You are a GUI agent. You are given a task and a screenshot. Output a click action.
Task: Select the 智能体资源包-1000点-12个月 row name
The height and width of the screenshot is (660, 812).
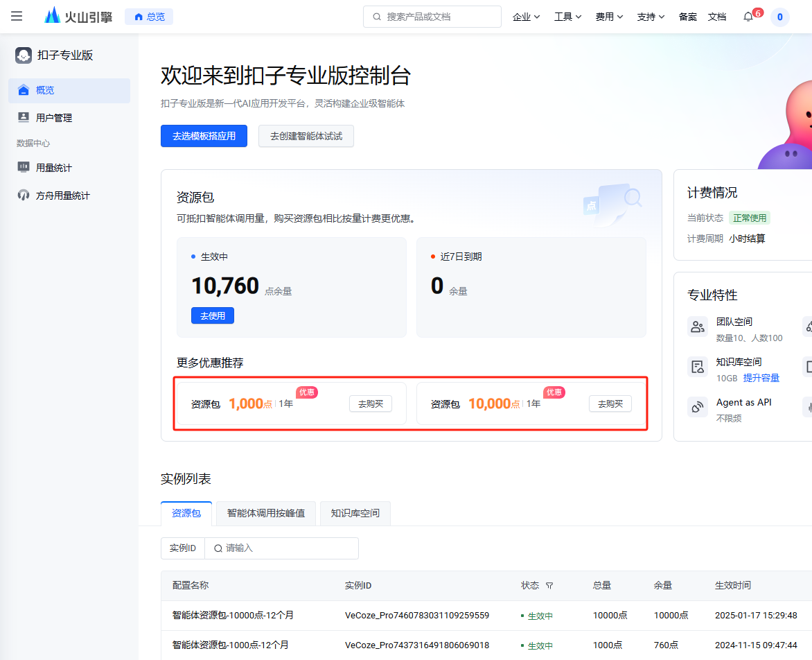point(231,645)
